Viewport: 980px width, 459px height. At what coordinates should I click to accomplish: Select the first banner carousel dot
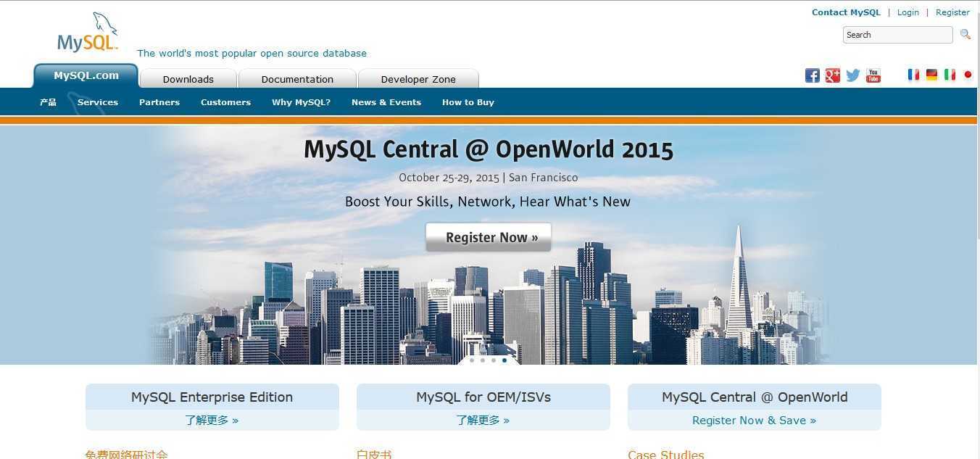[472, 360]
